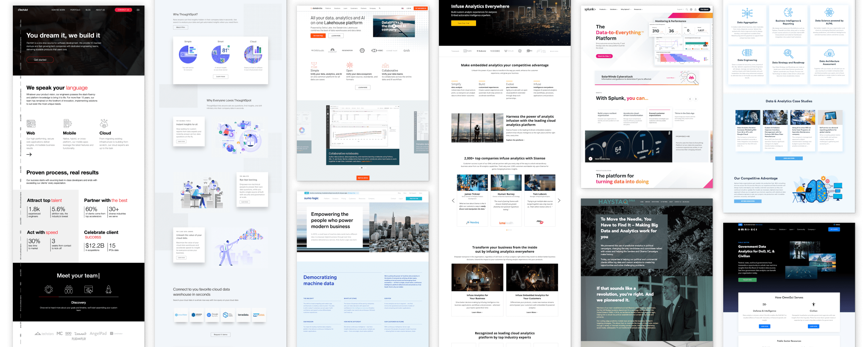Image resolution: width=868 pixels, height=347 pixels.
Task: Click the Data Aggregation icon
Action: pyautogui.click(x=747, y=13)
